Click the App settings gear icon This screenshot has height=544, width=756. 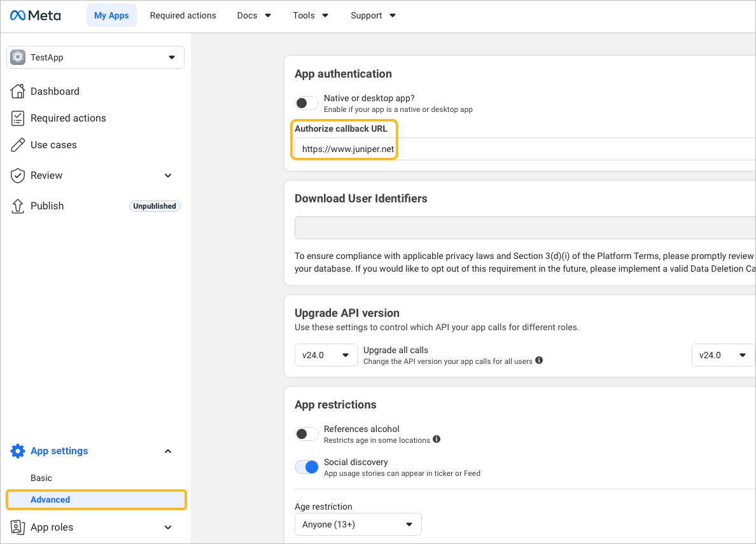[x=18, y=451]
